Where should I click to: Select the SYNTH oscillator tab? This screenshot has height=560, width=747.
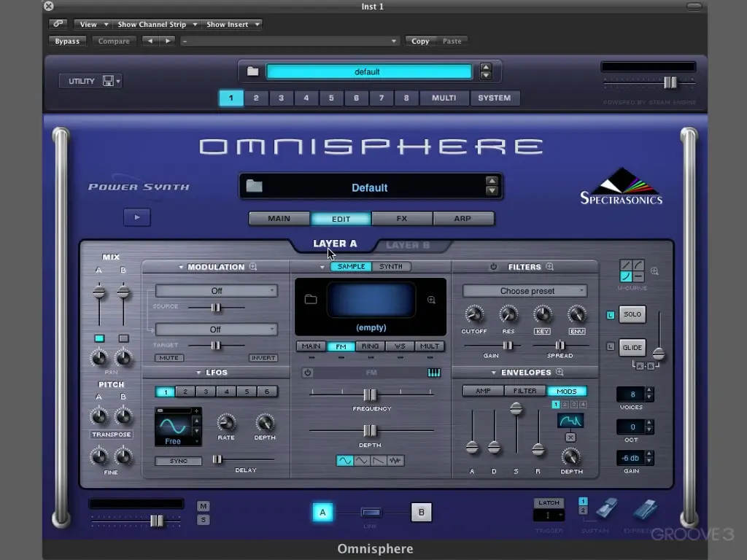(x=391, y=267)
